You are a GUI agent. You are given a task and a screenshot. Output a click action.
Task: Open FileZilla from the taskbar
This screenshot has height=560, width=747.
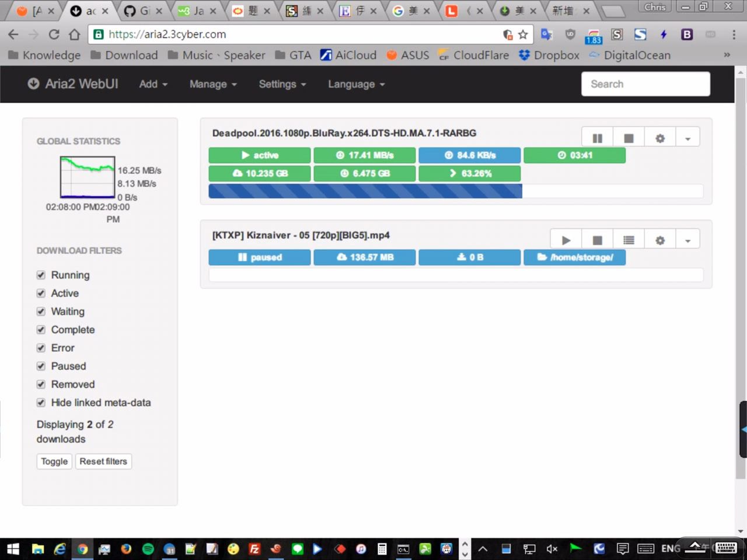254,549
